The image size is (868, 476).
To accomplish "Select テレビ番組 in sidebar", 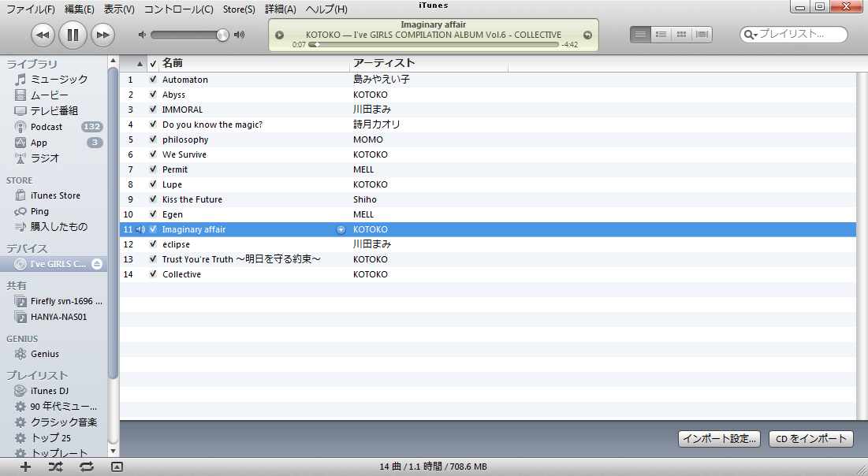I will (x=54, y=110).
